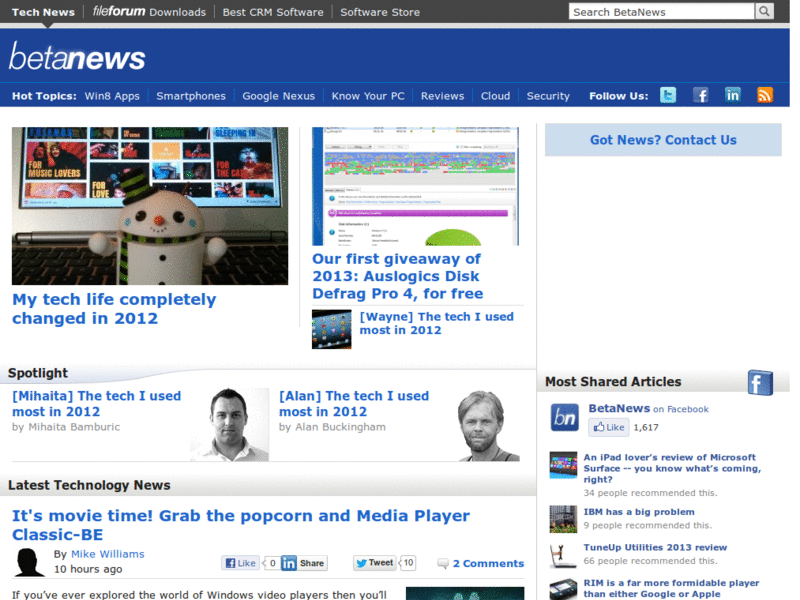Select Google Nexus hot topic
The image size is (800, 600).
(279, 96)
